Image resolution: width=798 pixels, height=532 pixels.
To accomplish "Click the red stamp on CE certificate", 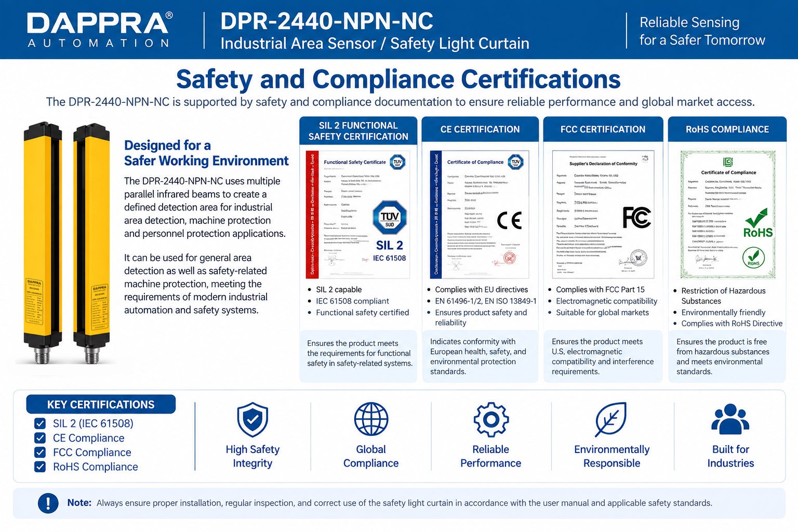I will point(510,257).
